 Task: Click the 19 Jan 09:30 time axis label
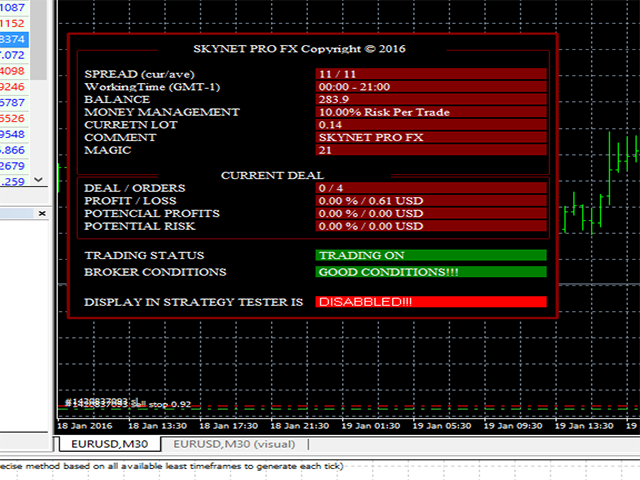(x=513, y=426)
